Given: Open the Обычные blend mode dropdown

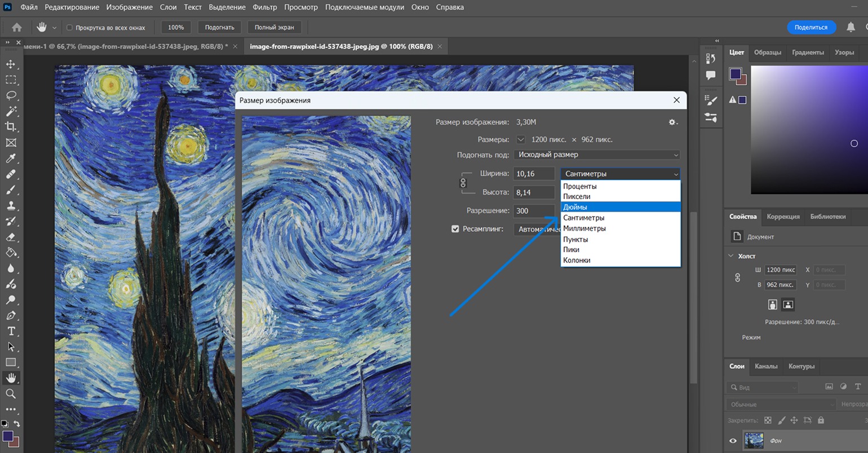Looking at the screenshot, I should click(781, 404).
